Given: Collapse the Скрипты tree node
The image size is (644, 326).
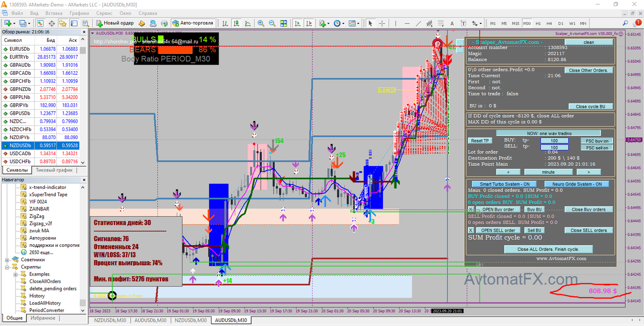Looking at the screenshot, I should coord(7,267).
